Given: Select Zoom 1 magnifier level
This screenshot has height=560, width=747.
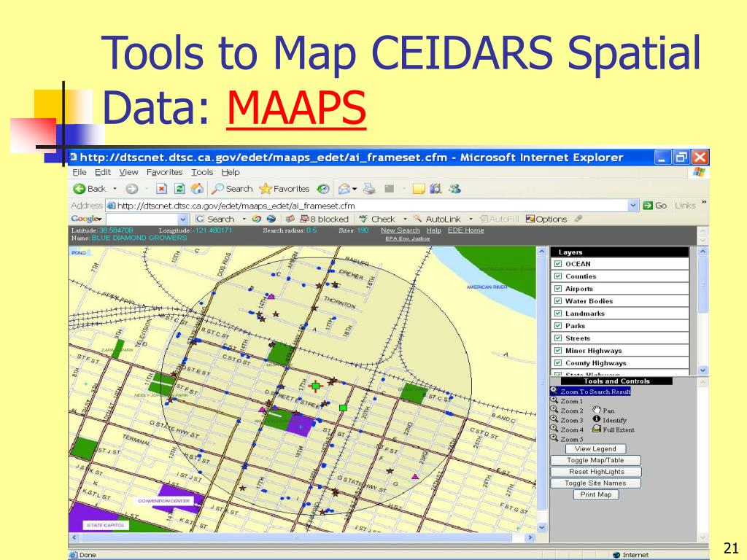Looking at the screenshot, I should [566, 400].
